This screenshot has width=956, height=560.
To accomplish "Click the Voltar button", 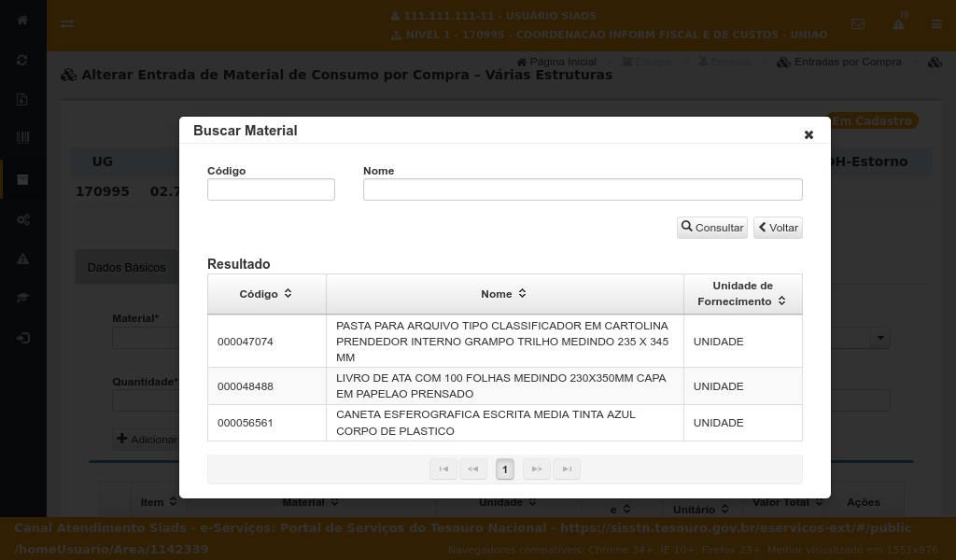I will pyautogui.click(x=778, y=228).
